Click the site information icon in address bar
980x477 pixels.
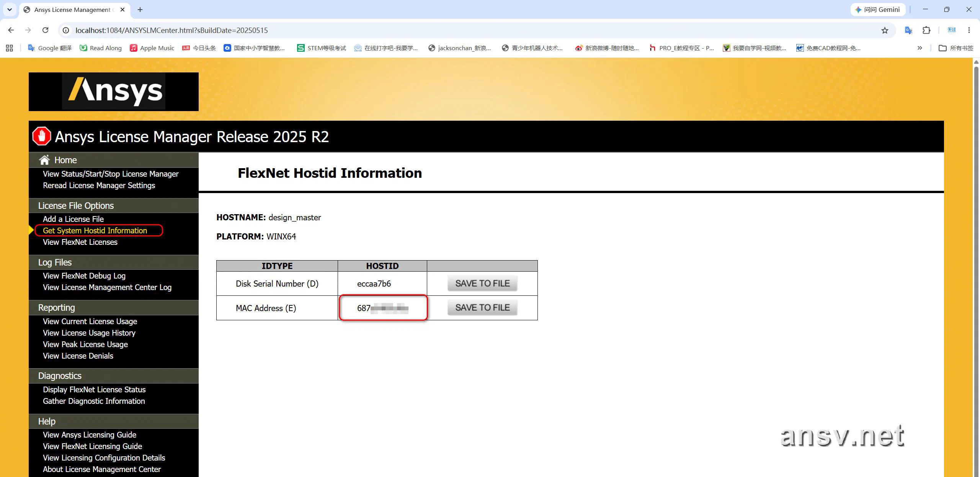66,30
